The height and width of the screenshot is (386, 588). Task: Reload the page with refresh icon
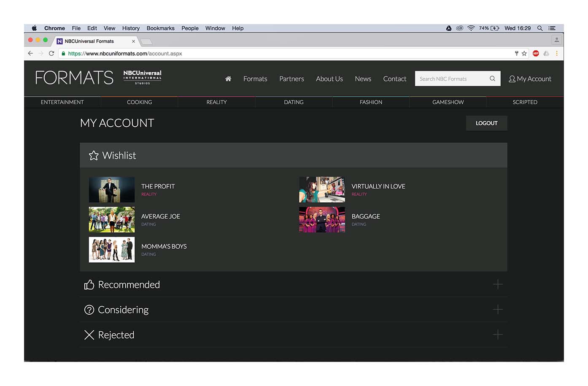pos(51,53)
